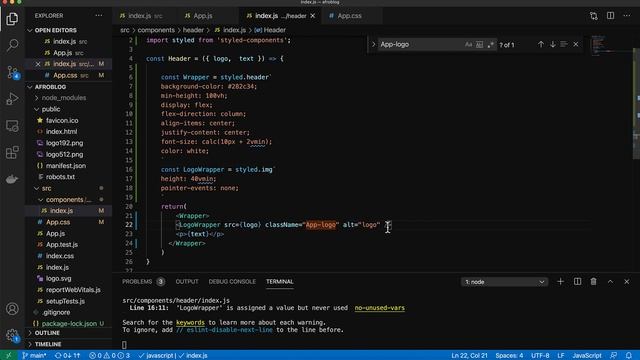Open editor more actions ellipsis

click(x=627, y=16)
